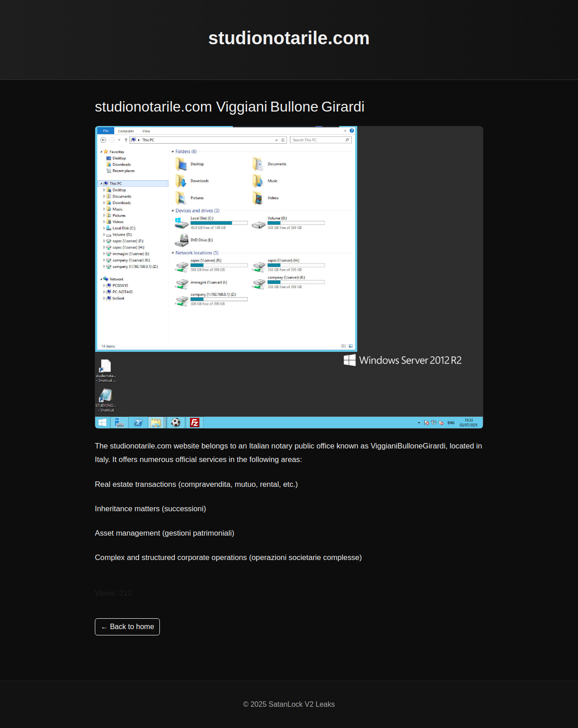Click the explorer back arrow button

(x=103, y=140)
